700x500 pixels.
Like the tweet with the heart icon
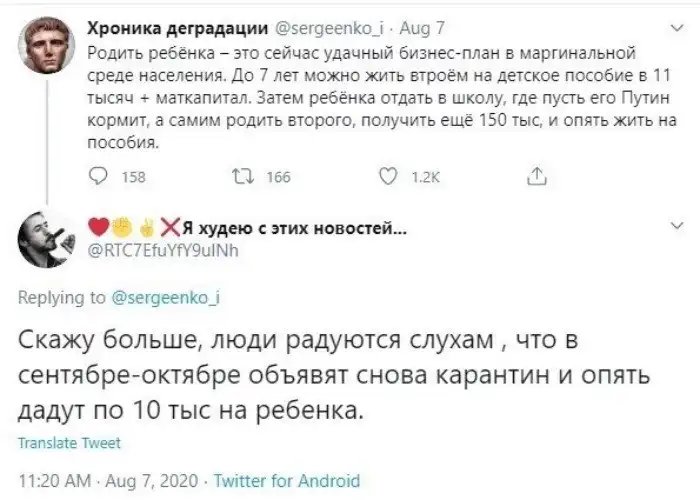coord(393,177)
